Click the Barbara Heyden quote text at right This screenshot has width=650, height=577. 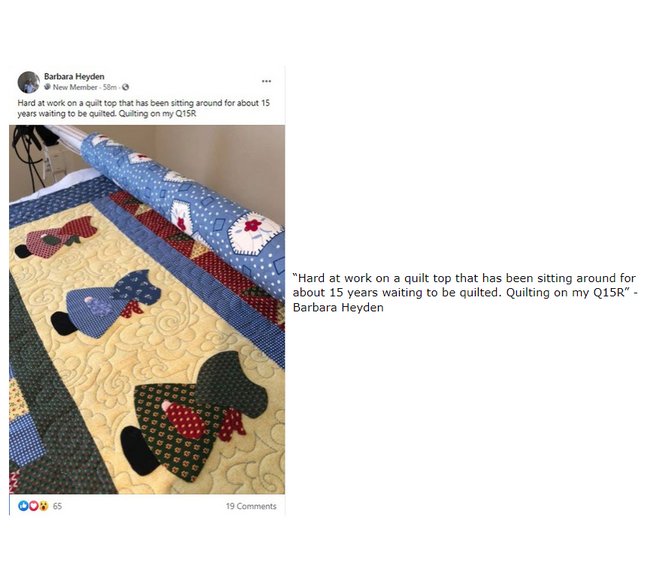tap(464, 293)
